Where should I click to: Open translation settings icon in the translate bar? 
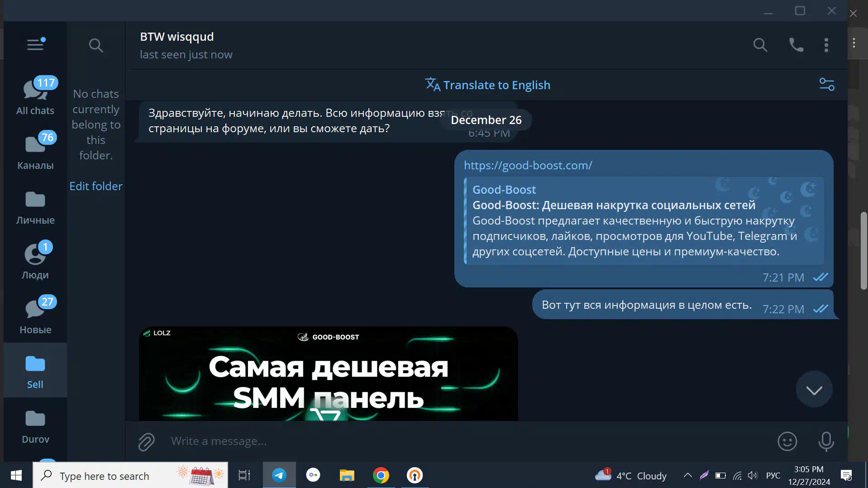[827, 85]
